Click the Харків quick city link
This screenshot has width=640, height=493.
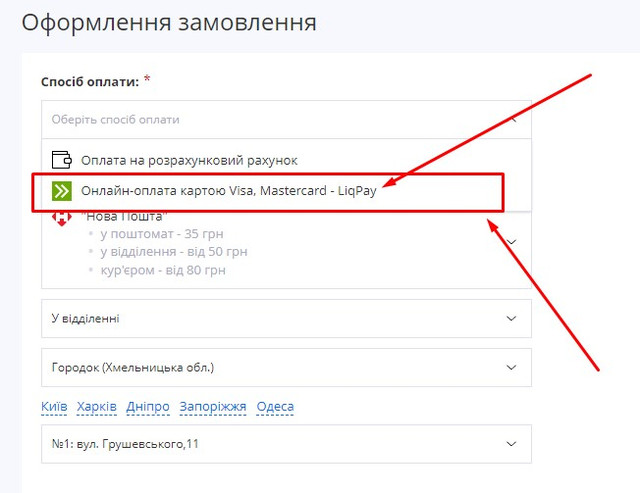click(x=97, y=406)
